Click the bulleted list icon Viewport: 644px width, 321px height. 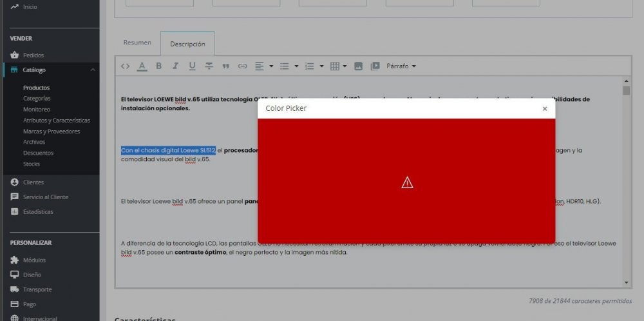(x=284, y=66)
